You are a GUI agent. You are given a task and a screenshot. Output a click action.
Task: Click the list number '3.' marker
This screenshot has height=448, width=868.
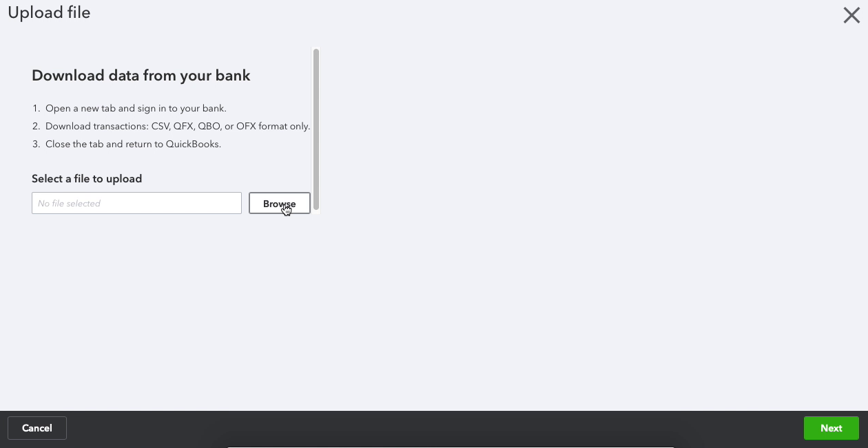point(37,144)
